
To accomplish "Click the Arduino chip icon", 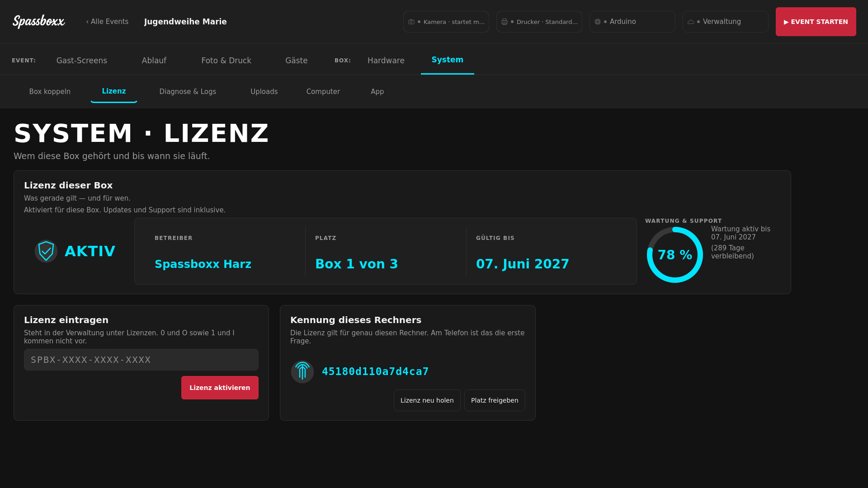I will [598, 22].
